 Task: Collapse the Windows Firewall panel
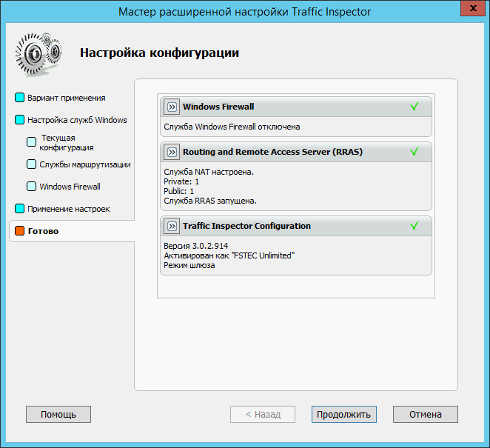click(x=172, y=107)
